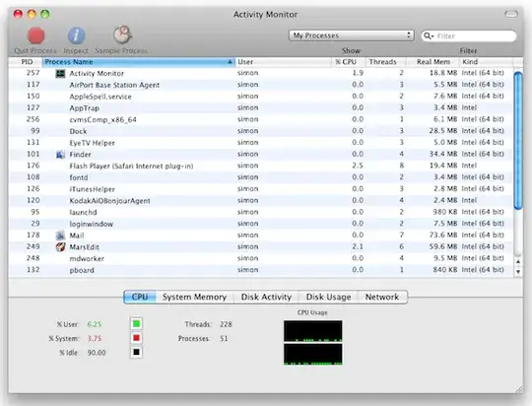Open the Inspect info icon
This screenshot has height=406, width=532.
76,35
